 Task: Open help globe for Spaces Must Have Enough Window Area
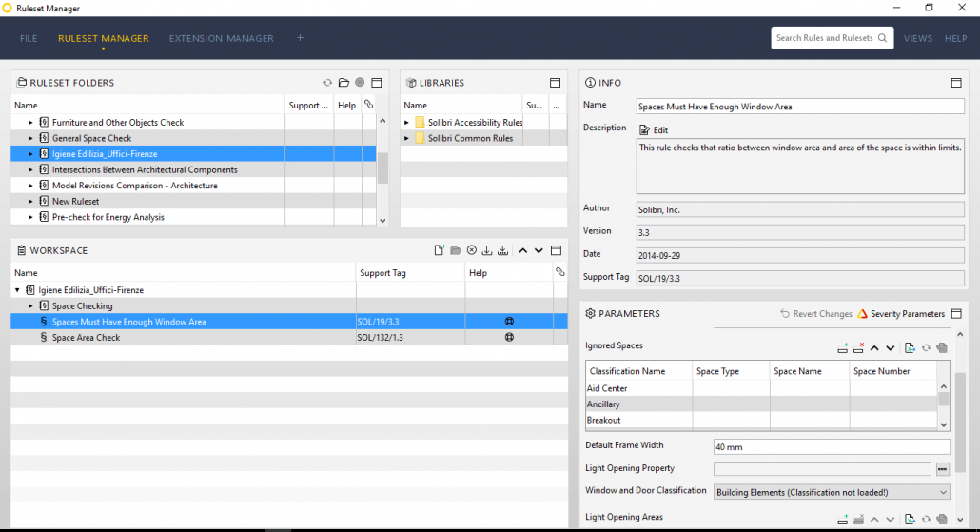[509, 322]
